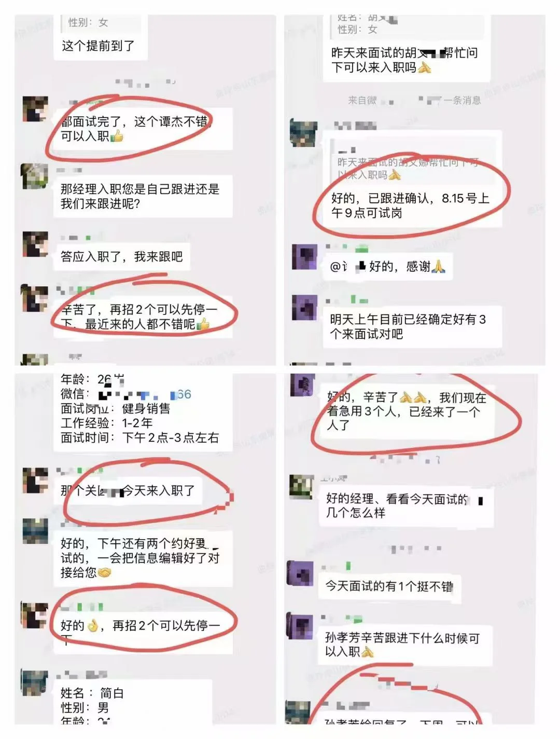This screenshot has height=739, width=560.
Task: Click the '我们现在着急用3个人' message bubble
Action: tap(407, 412)
